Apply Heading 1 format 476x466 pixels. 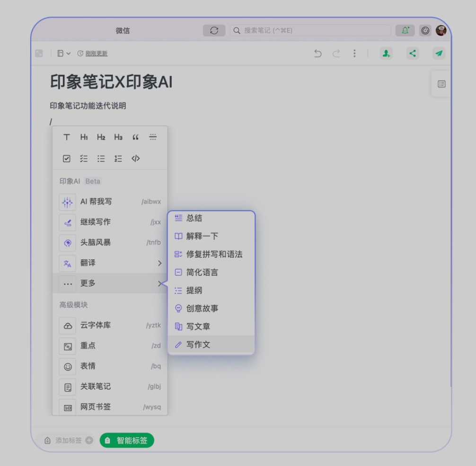84,137
